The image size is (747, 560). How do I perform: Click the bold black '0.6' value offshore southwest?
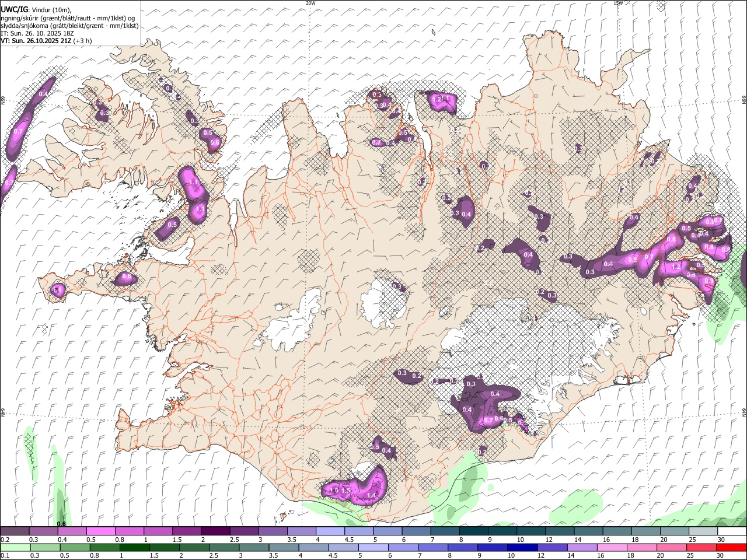(x=61, y=524)
